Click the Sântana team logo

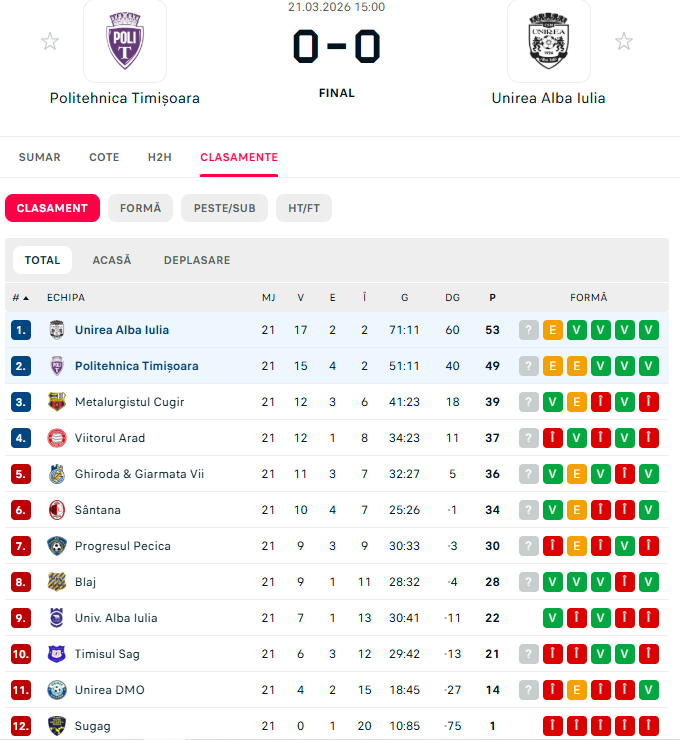tap(57, 510)
